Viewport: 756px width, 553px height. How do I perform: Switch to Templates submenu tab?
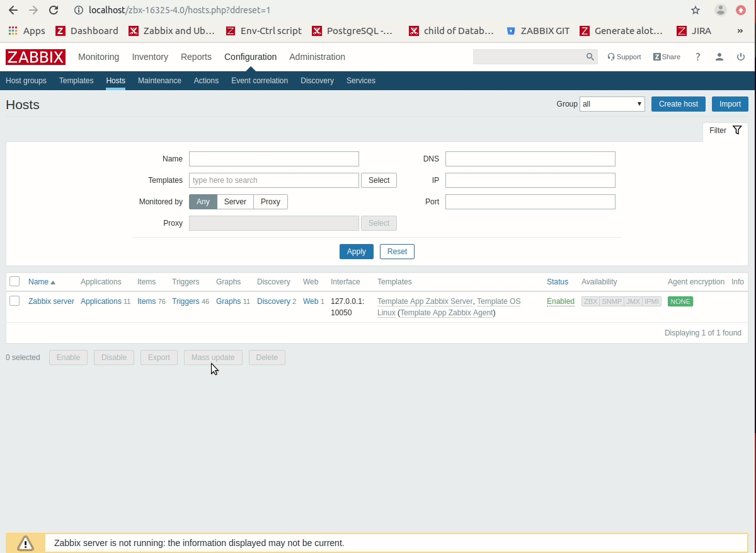76,81
